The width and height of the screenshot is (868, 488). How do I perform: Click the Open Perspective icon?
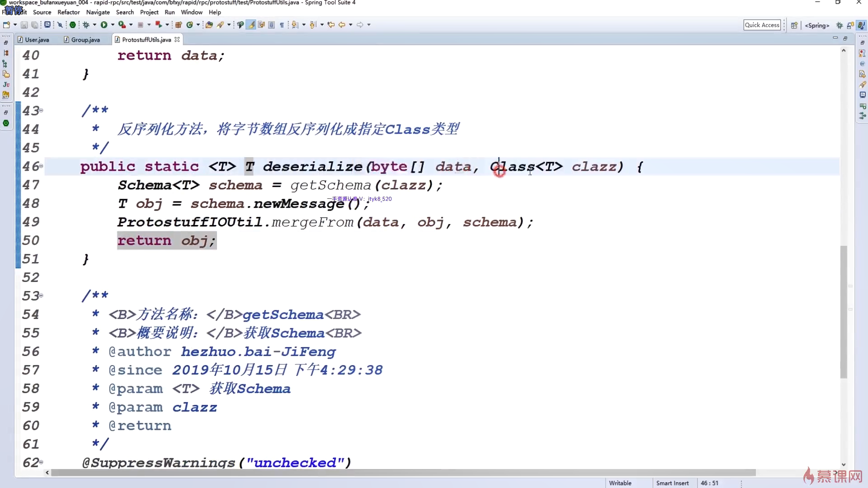(794, 25)
